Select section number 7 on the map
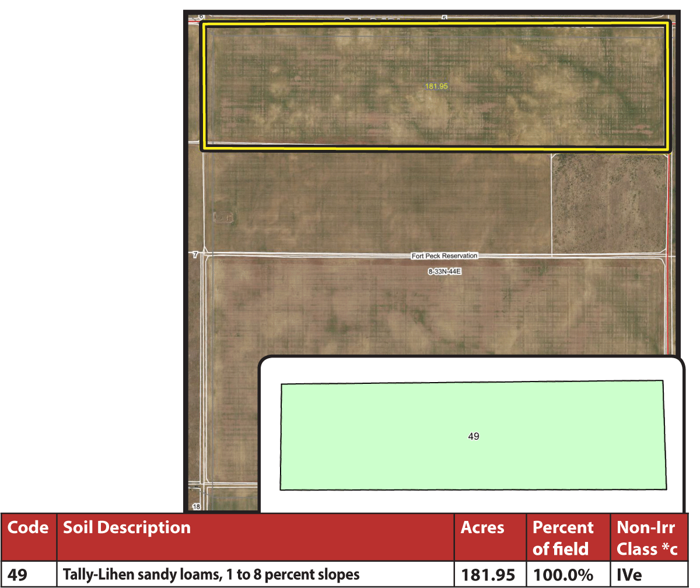Screen dimensions: 700x588 [x=197, y=255]
